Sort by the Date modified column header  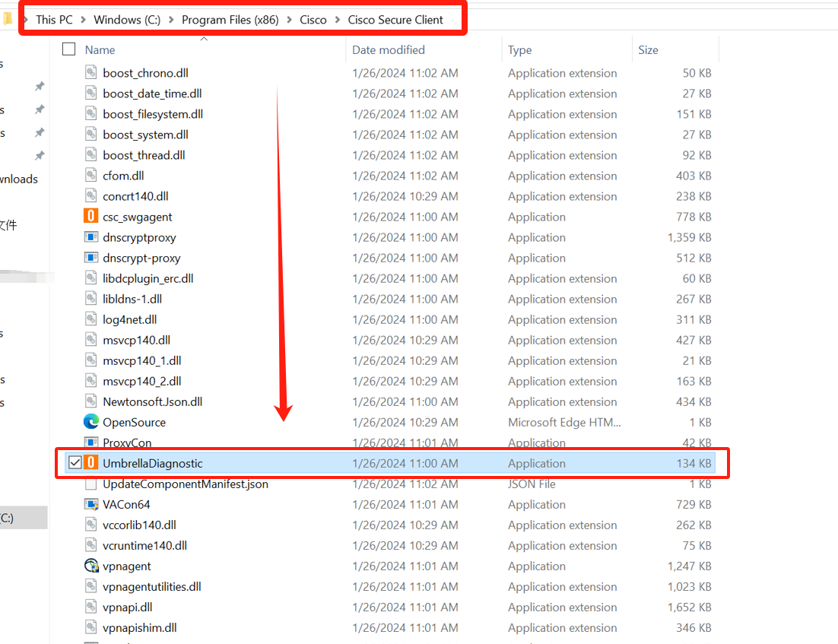[x=388, y=49]
